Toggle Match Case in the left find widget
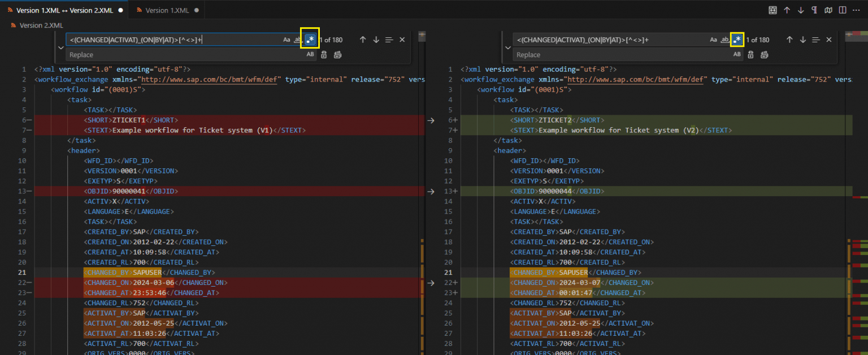This screenshot has width=868, height=355. pyautogui.click(x=286, y=40)
